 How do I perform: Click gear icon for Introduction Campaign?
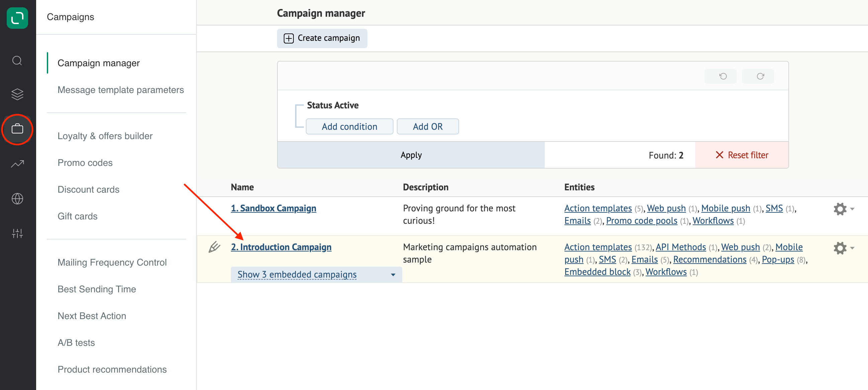click(840, 248)
